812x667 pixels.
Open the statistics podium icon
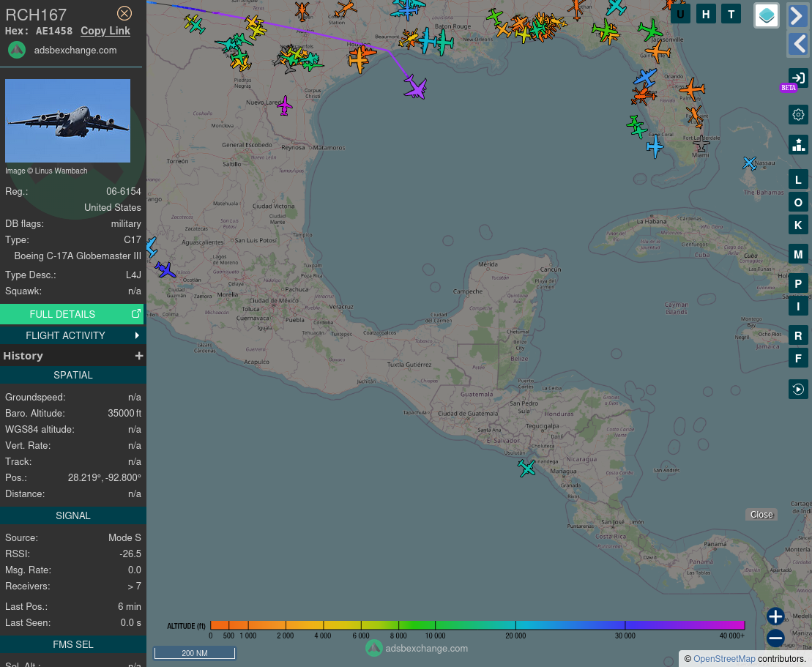tap(798, 144)
